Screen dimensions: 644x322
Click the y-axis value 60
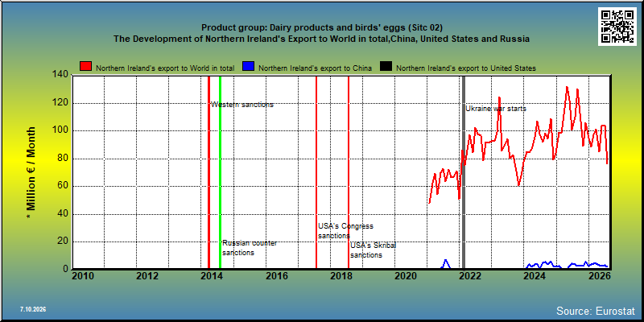pyautogui.click(x=63, y=186)
